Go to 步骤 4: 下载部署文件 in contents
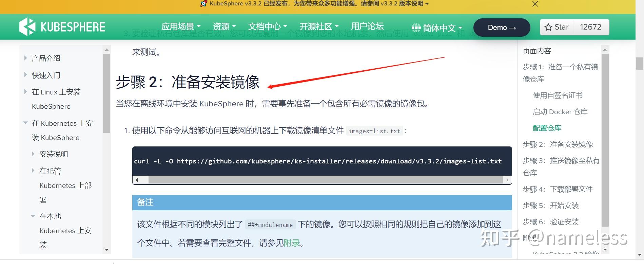Image resolution: width=644 pixels, height=264 pixels. pos(558,189)
